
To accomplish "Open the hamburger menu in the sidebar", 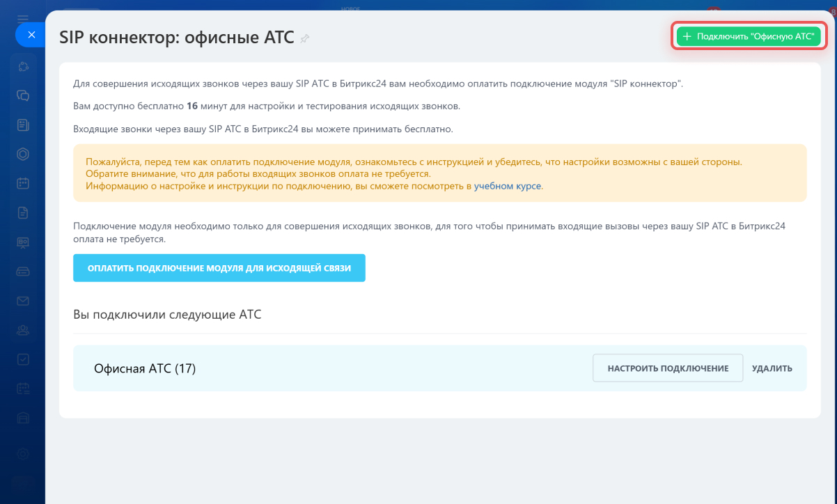I will [x=23, y=18].
